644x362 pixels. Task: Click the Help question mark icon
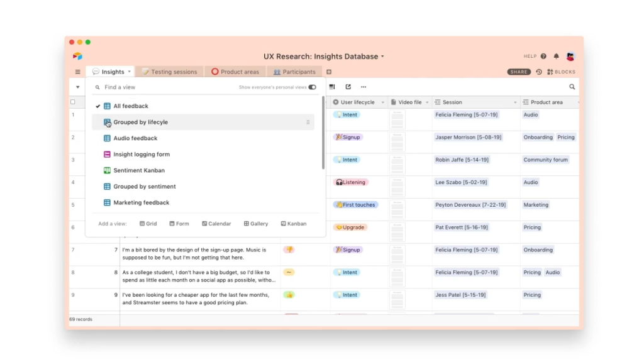(543, 56)
